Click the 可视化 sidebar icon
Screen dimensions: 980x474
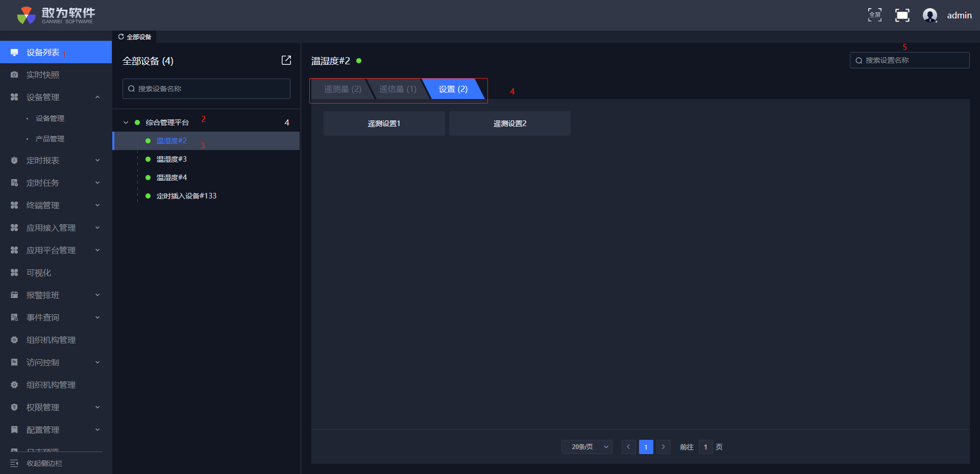tap(14, 272)
